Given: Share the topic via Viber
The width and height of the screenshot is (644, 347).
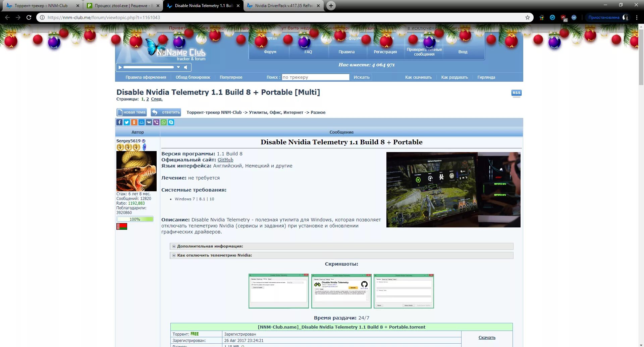Looking at the screenshot, I should (156, 122).
